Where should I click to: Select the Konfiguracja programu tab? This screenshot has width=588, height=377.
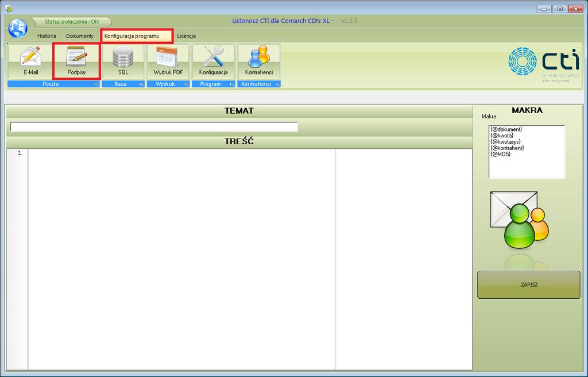tap(137, 36)
